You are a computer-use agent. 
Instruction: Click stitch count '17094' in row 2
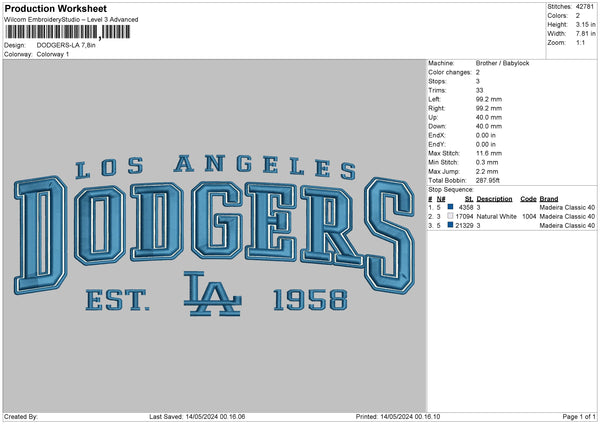click(x=465, y=217)
